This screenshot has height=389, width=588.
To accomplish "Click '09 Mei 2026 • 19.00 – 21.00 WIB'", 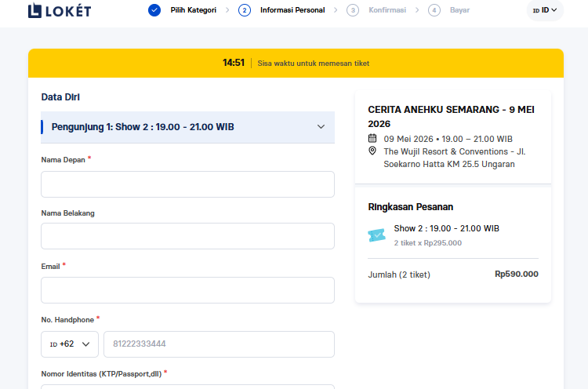I will [448, 139].
